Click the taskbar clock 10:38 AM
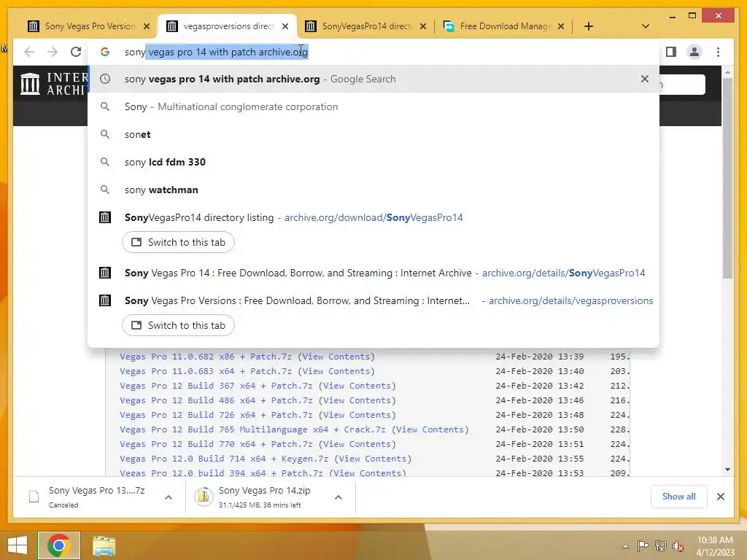This screenshot has width=747, height=560. click(x=715, y=546)
